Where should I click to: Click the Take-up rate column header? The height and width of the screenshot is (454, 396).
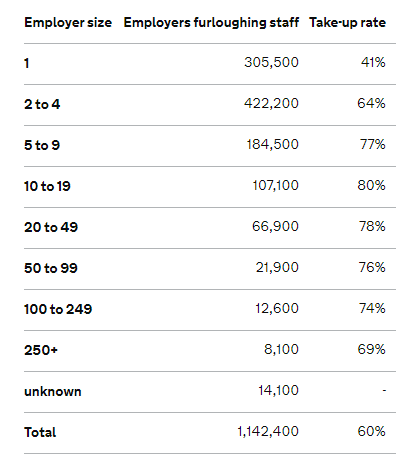(x=347, y=23)
